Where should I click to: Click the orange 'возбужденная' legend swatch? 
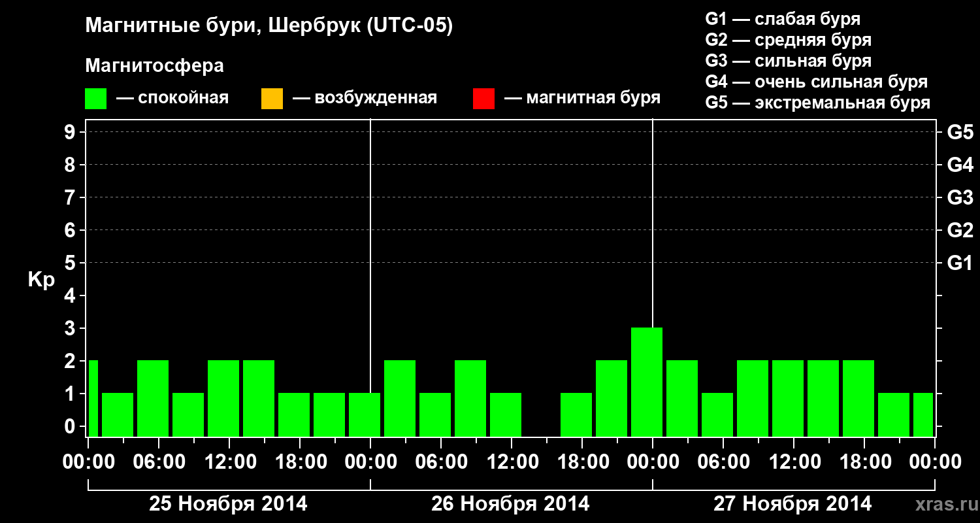272,99
